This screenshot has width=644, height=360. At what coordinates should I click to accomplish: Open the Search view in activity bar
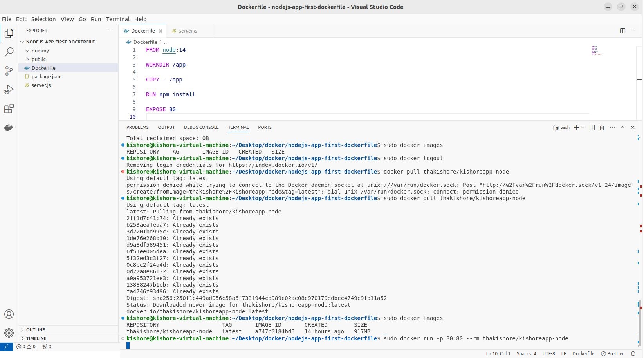pyautogui.click(x=9, y=52)
